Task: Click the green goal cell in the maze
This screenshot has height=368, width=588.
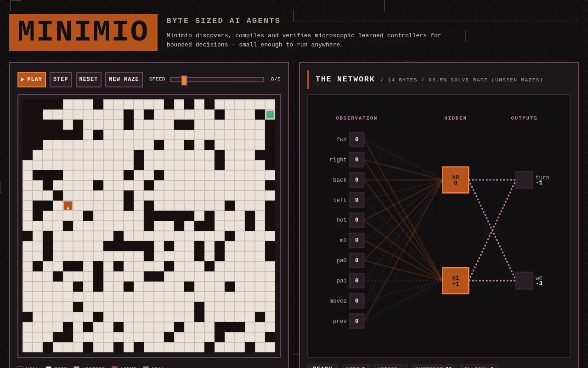Action: [270, 115]
